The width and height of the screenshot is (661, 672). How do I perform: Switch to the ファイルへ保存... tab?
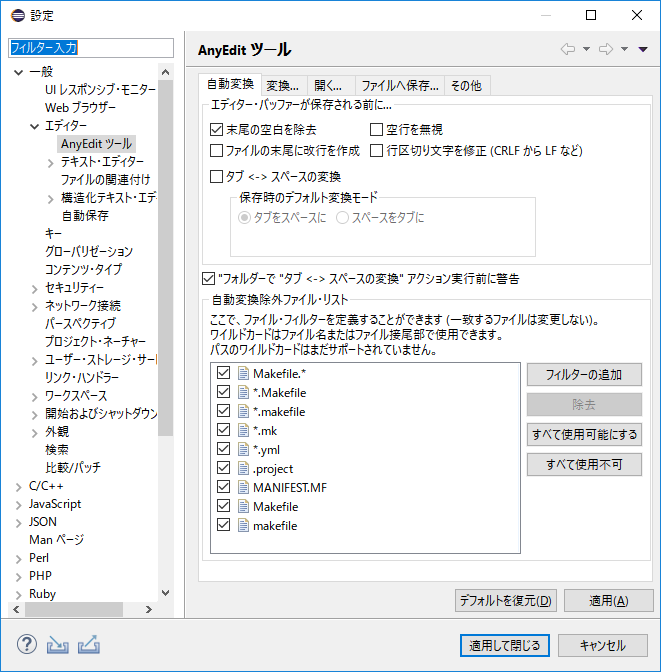point(400,86)
